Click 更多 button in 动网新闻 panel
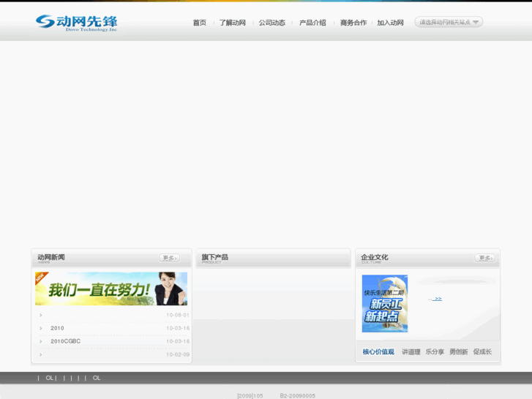Screen dimensions: 532x399 170,258
